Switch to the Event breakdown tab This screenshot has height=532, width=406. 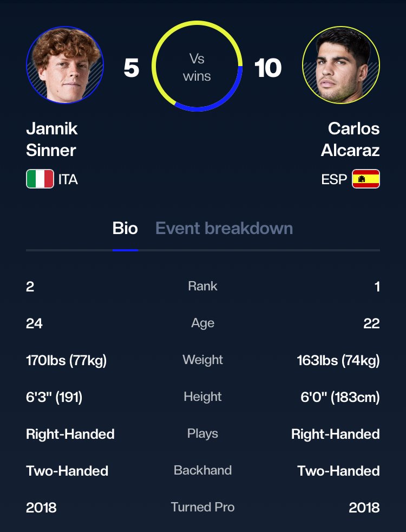[x=224, y=228]
